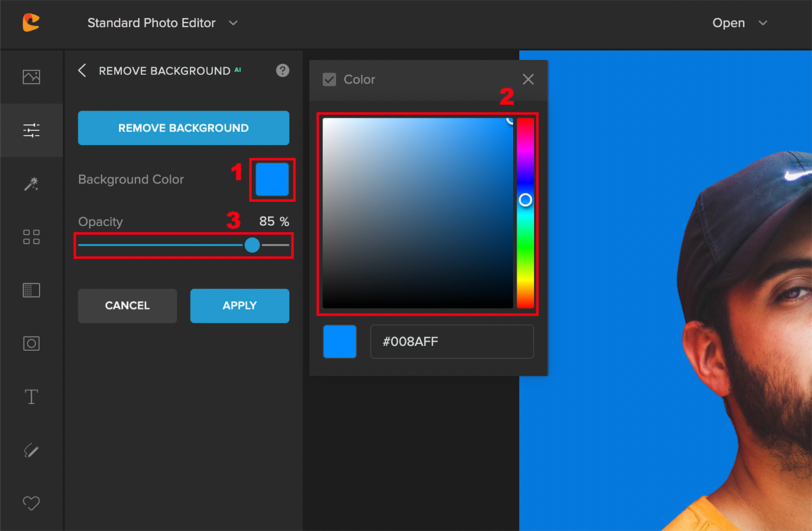The width and height of the screenshot is (812, 531).
Task: Open the drawing brush tool icon
Action: [x=31, y=450]
